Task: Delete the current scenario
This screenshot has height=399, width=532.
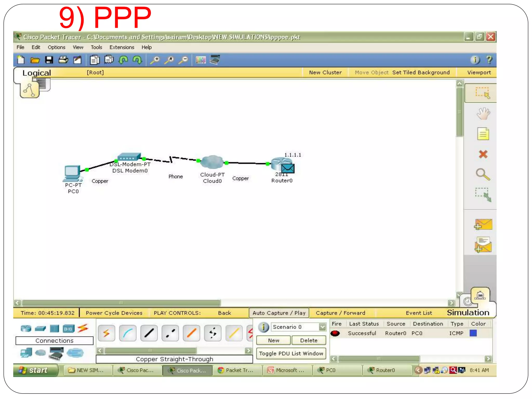Action: click(309, 340)
